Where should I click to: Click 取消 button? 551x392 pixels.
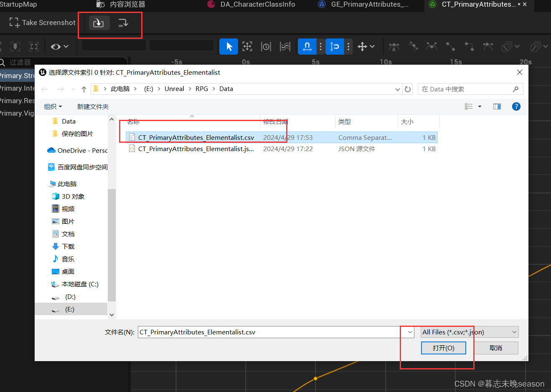click(496, 348)
